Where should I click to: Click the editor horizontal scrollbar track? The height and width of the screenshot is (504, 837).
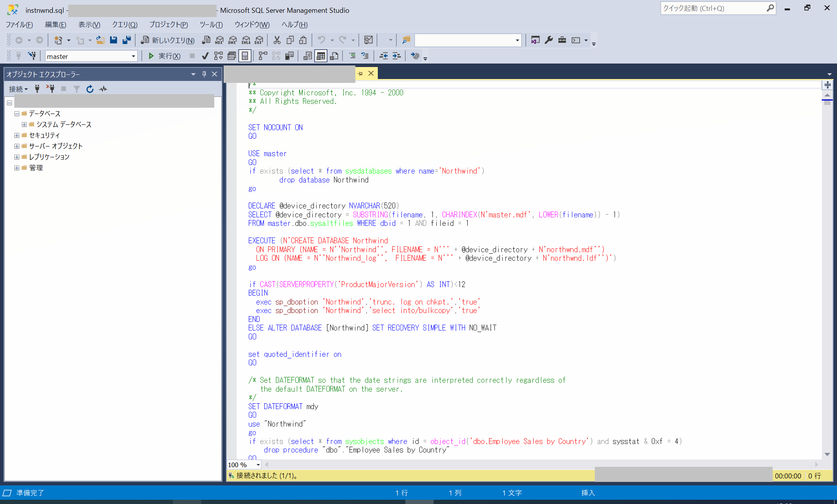541,464
